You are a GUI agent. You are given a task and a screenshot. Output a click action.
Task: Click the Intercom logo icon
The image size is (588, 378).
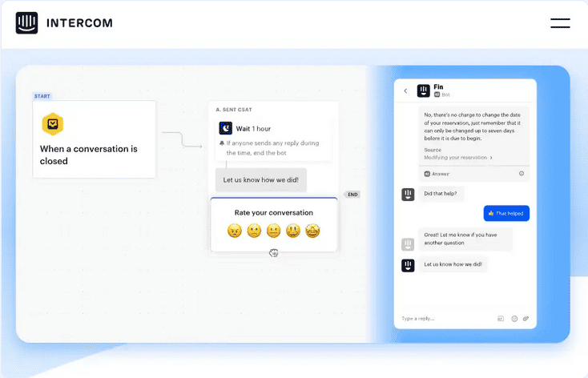click(26, 23)
